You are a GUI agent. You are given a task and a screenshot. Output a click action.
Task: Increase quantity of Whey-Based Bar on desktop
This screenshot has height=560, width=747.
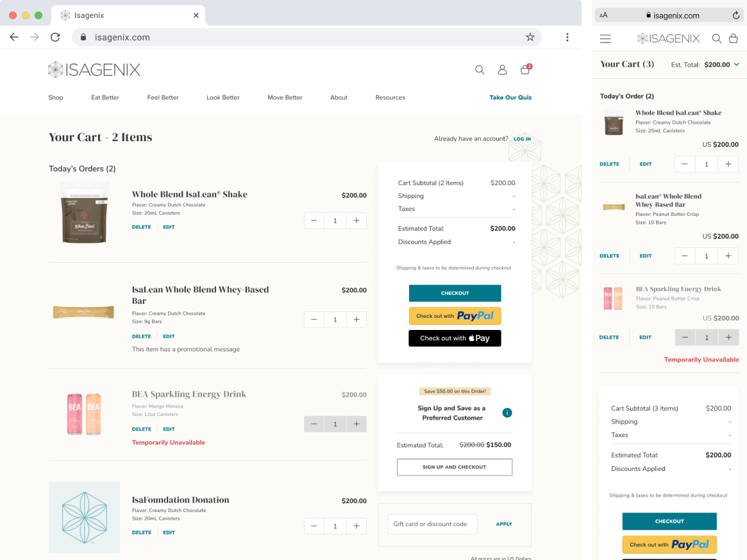pyautogui.click(x=357, y=320)
